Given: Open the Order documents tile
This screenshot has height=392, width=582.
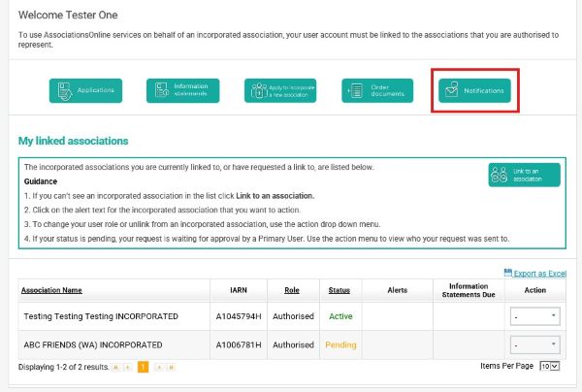Looking at the screenshot, I should [377, 90].
